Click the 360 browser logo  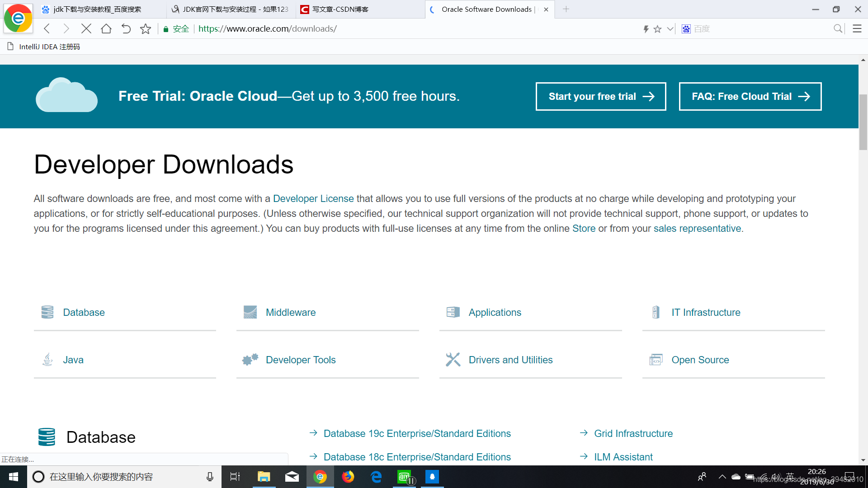(x=18, y=19)
